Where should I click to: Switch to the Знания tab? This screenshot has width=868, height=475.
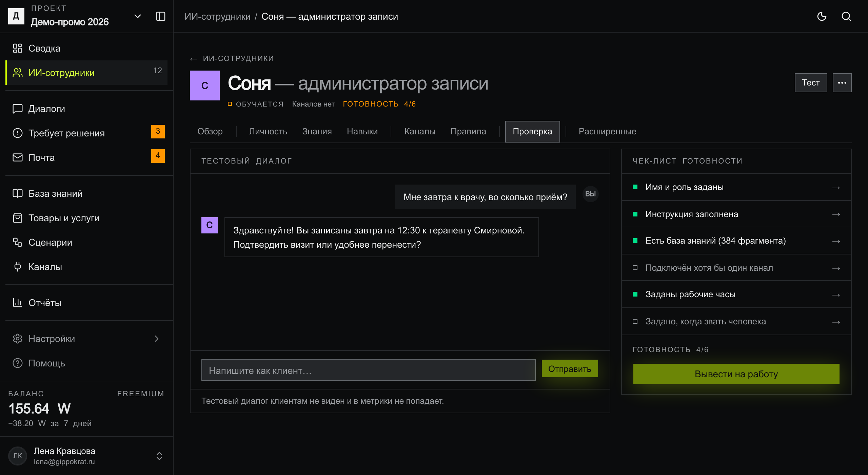(317, 132)
